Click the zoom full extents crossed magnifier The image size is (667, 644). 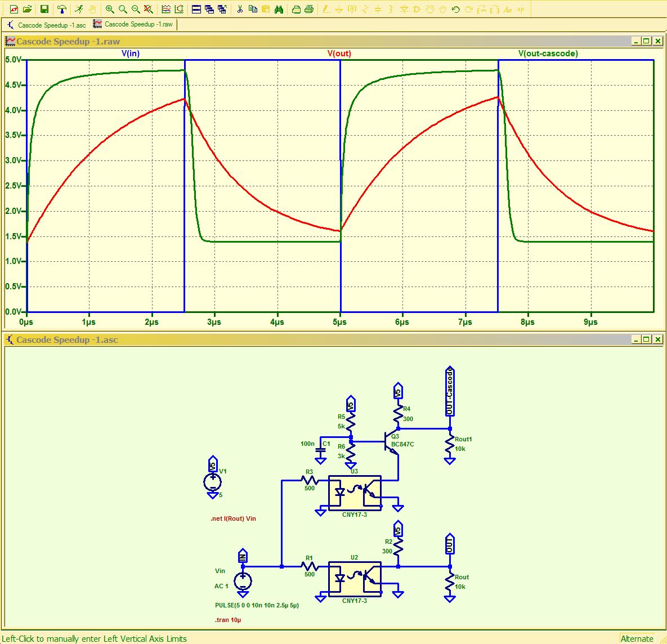click(x=148, y=9)
